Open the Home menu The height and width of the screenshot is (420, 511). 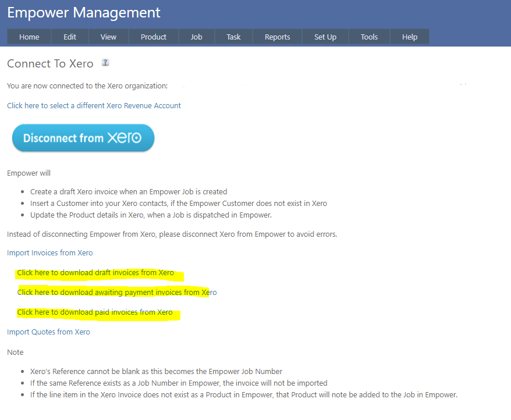point(29,37)
